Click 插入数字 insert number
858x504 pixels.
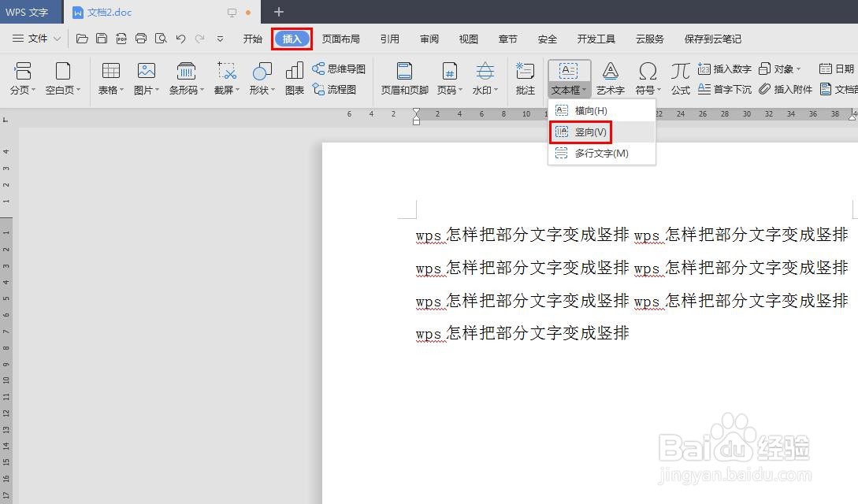725,69
